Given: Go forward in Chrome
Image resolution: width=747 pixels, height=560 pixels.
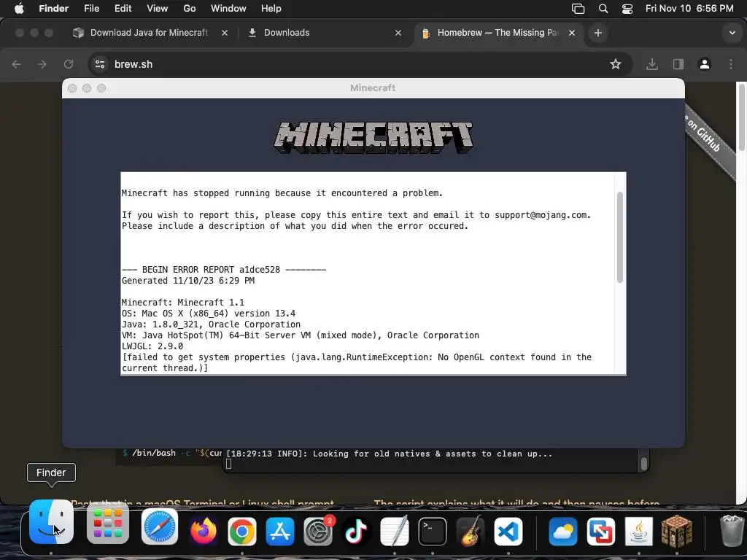Looking at the screenshot, I should coord(42,64).
